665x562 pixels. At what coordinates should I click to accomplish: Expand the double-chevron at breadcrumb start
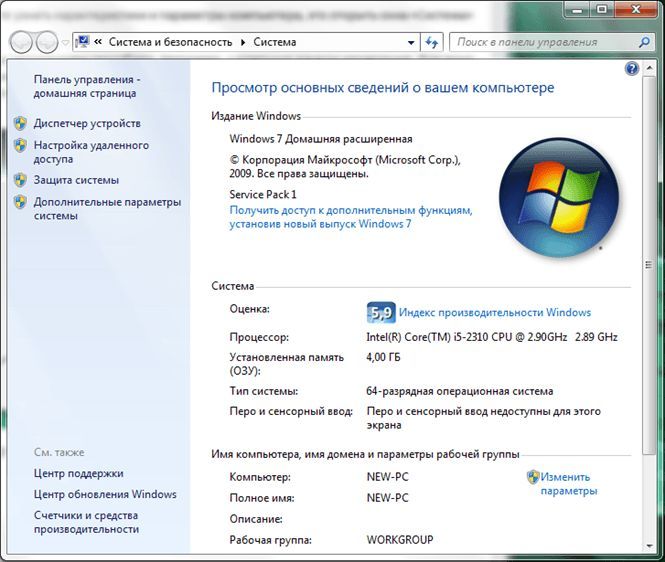[x=98, y=42]
